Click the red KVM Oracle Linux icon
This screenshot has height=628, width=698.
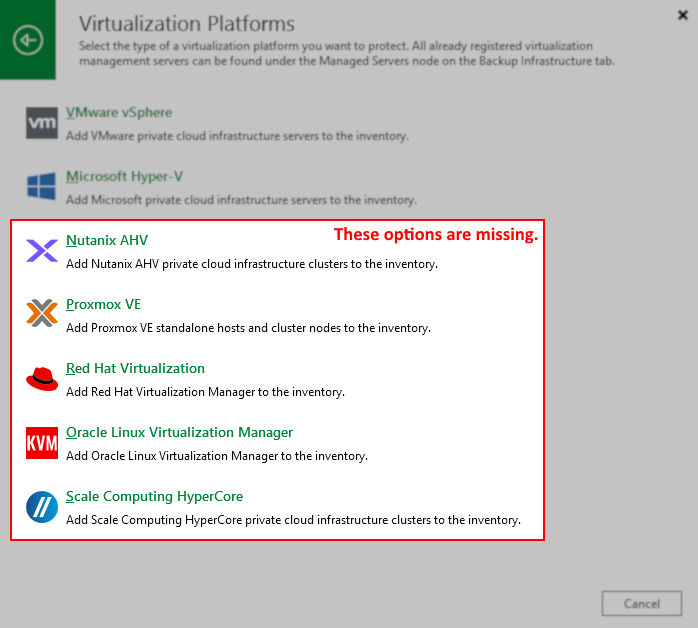pos(42,443)
